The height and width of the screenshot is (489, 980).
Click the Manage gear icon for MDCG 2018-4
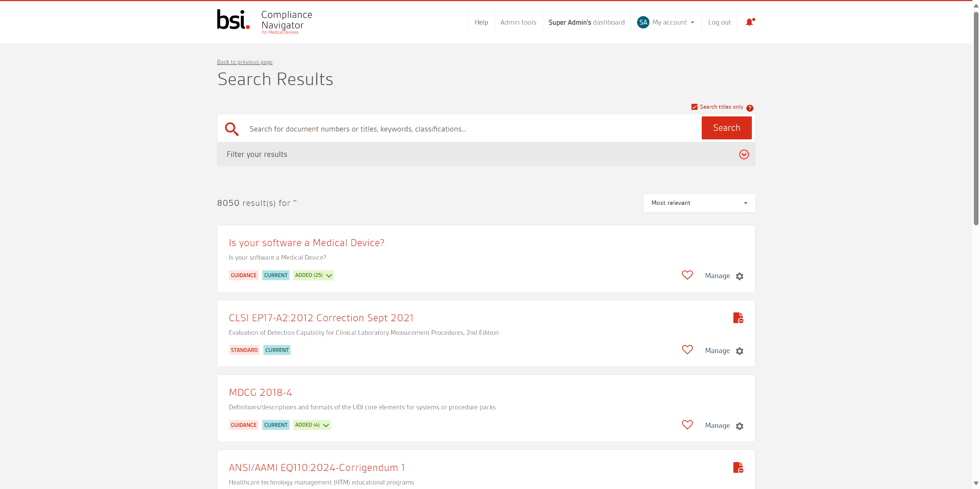740,426
